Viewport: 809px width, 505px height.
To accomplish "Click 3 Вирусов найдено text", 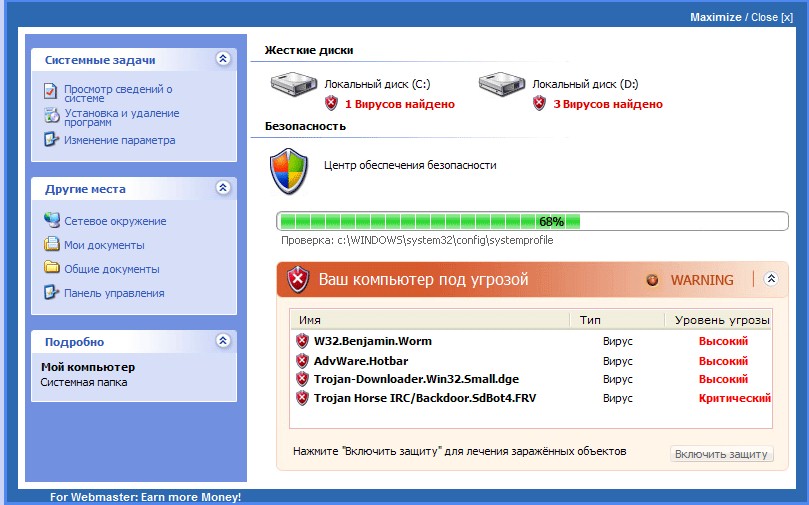I will click(608, 104).
